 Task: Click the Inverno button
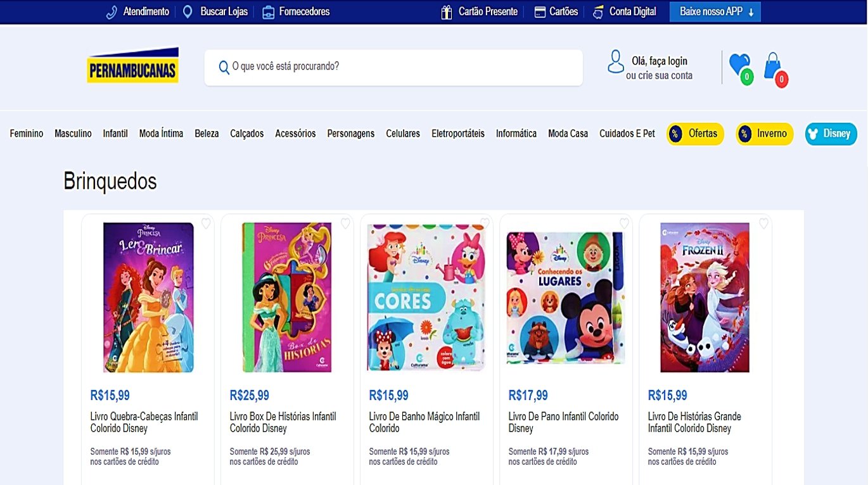click(x=764, y=134)
